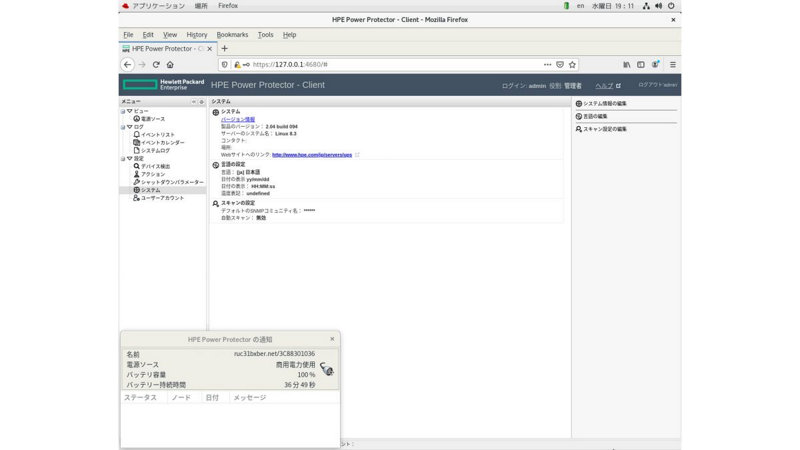Screen dimensions: 800x450
Task: Open the Firefox hamburger menu
Action: click(x=673, y=65)
